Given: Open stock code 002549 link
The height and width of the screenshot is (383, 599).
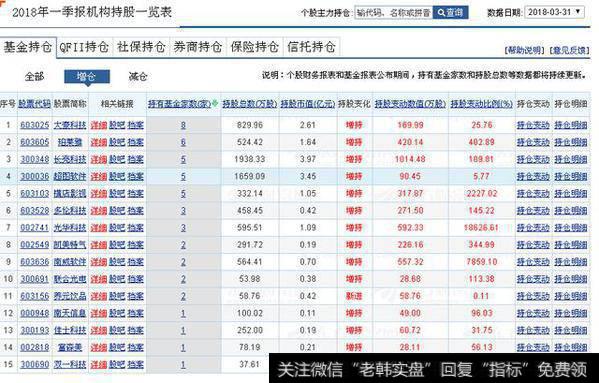Looking at the screenshot, I should click(x=34, y=245).
